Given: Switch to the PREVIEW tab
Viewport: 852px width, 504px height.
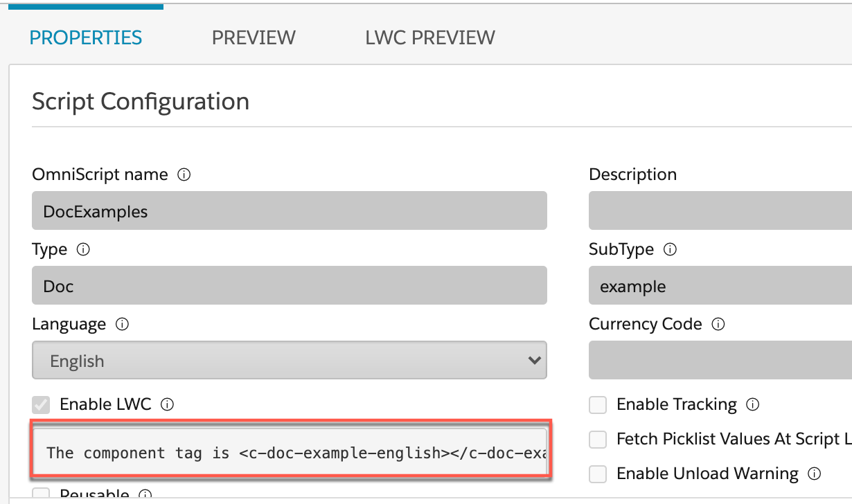Looking at the screenshot, I should click(x=254, y=37).
